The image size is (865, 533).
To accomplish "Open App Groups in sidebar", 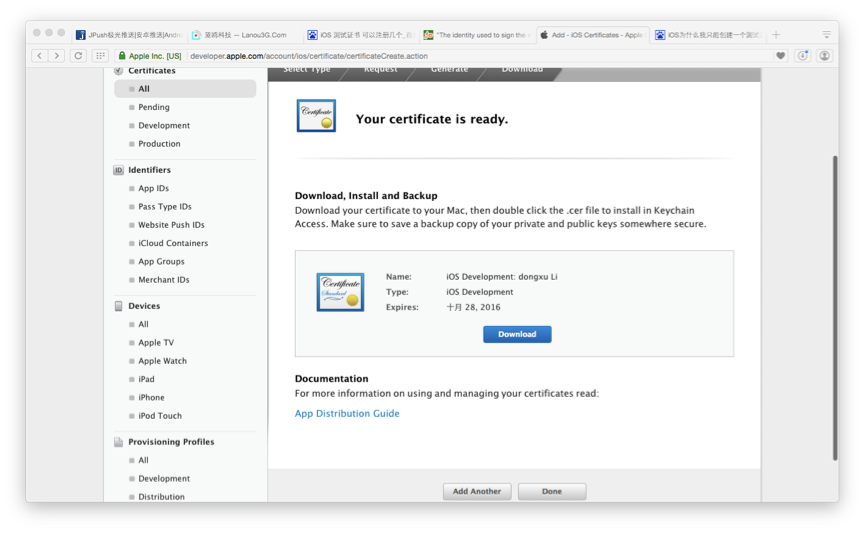I will (161, 262).
